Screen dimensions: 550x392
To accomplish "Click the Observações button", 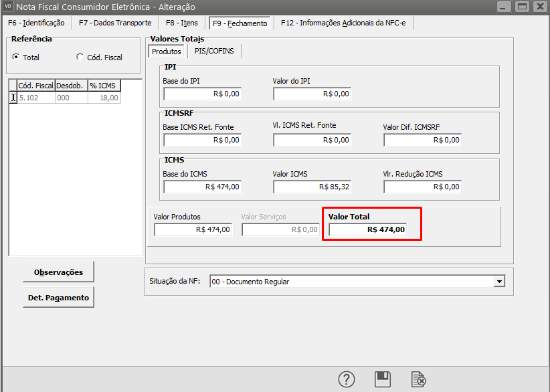I will click(x=59, y=272).
